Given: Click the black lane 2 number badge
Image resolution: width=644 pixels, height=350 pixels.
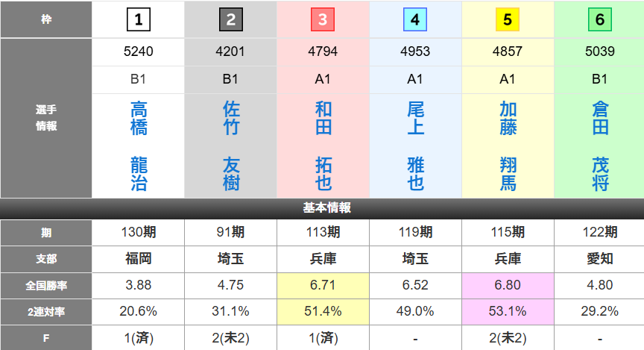Looking at the screenshot, I should click(x=230, y=20).
